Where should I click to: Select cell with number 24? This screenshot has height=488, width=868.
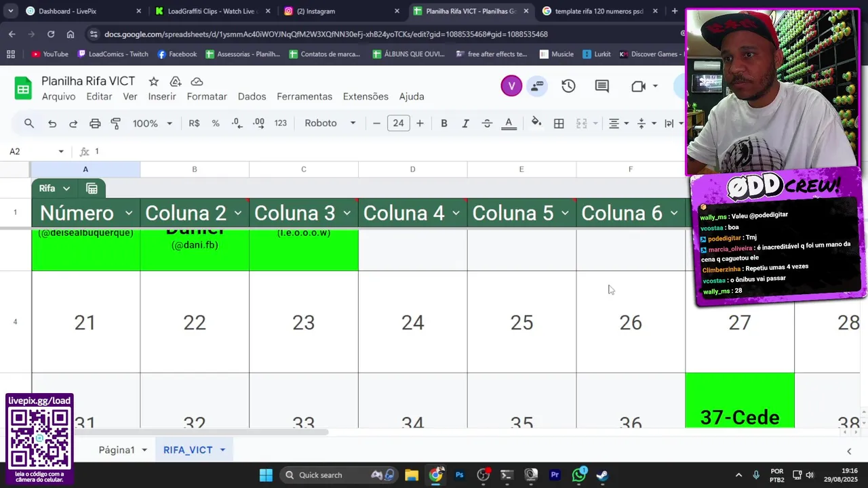[412, 323]
